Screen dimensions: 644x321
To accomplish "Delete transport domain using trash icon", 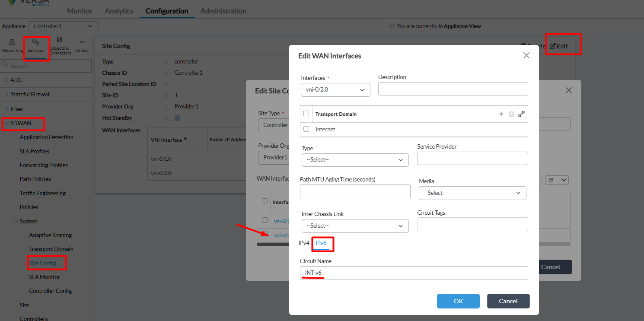I will click(511, 114).
